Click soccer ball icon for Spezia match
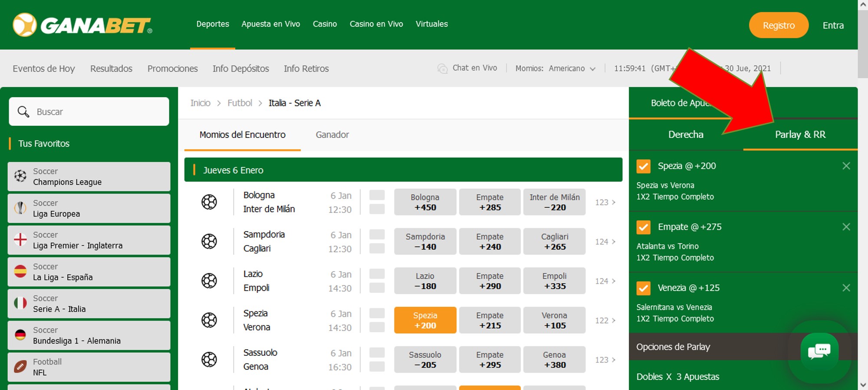This screenshot has width=868, height=390. click(x=209, y=320)
